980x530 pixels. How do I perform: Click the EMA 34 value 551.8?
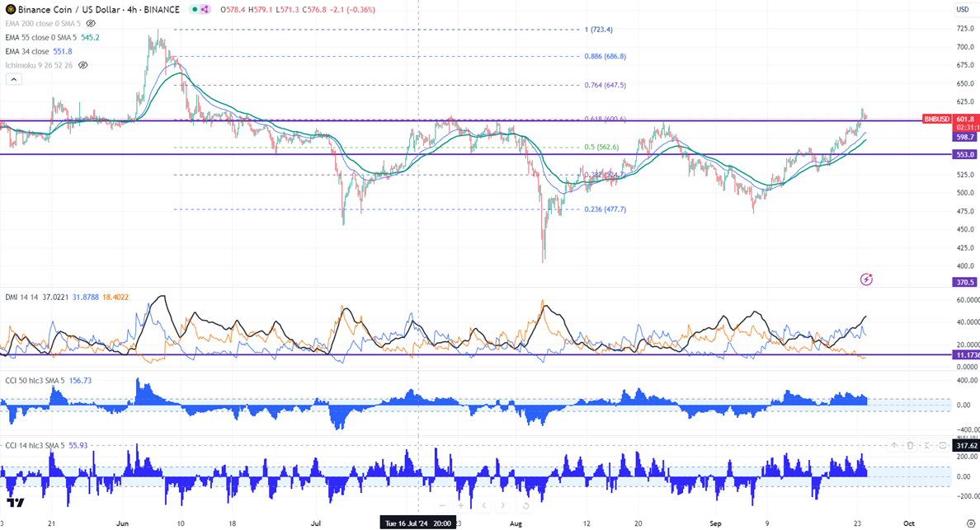(x=63, y=51)
